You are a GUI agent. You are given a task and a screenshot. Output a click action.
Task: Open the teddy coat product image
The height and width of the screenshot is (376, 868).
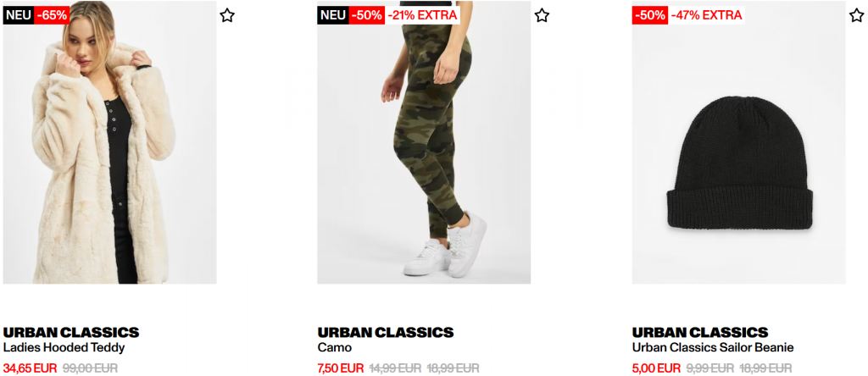(x=109, y=142)
